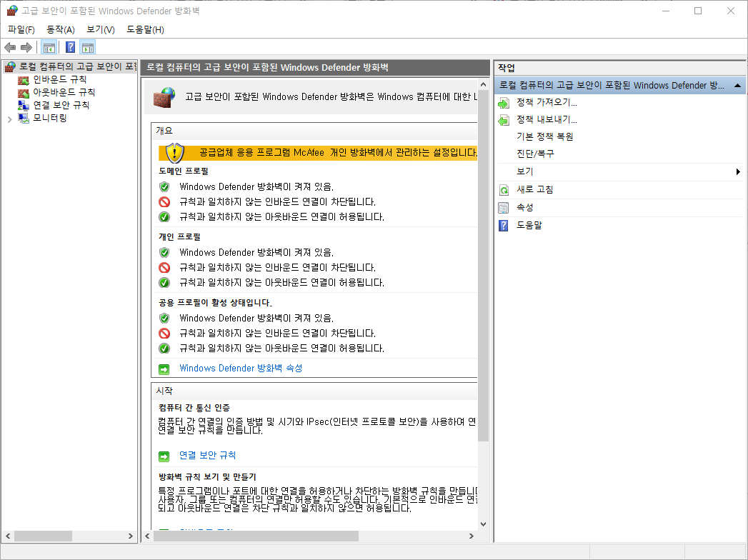Click the 정책 가져오기 green arrow icon

(504, 103)
